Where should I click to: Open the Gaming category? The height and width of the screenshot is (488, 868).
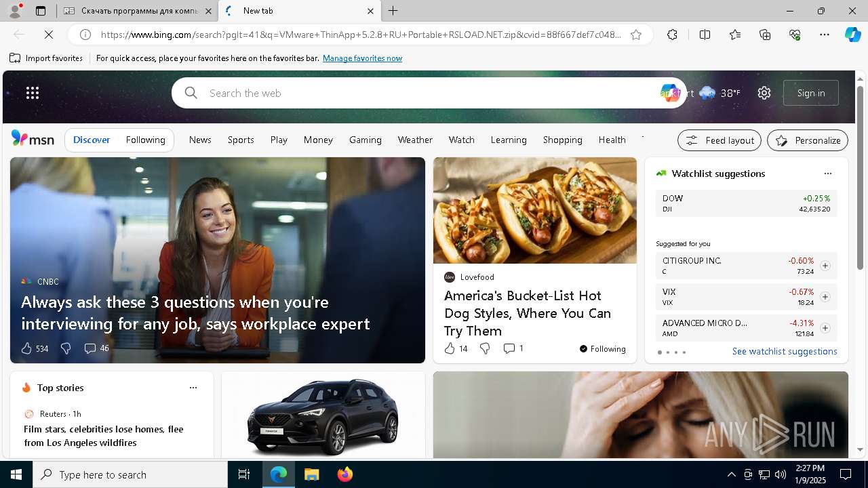click(x=366, y=140)
